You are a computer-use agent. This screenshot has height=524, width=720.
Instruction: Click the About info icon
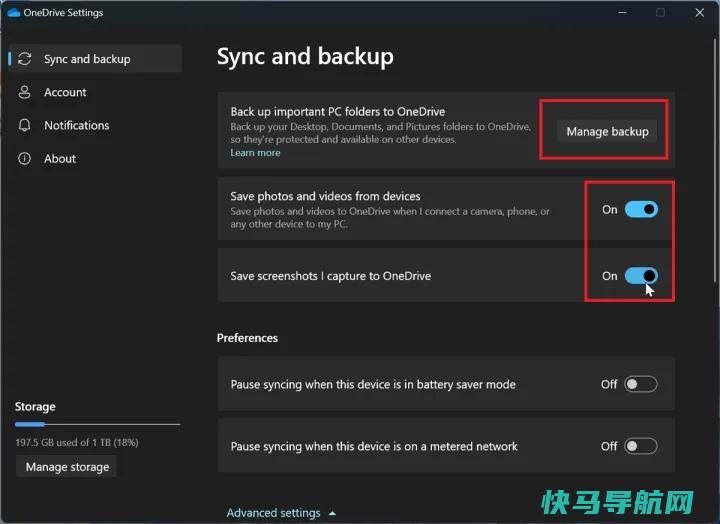coord(24,158)
